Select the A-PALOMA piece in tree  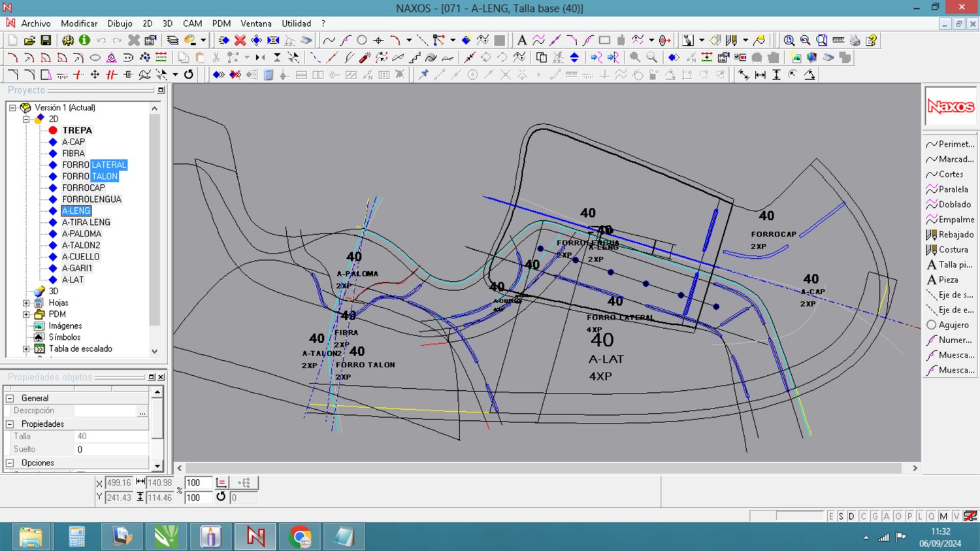[82, 234]
